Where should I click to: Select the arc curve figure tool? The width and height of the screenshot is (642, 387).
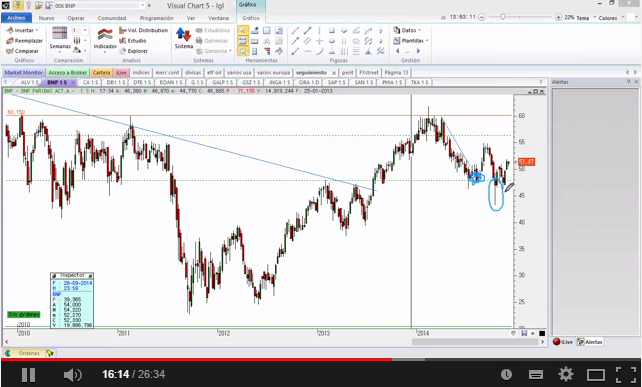coord(319,51)
